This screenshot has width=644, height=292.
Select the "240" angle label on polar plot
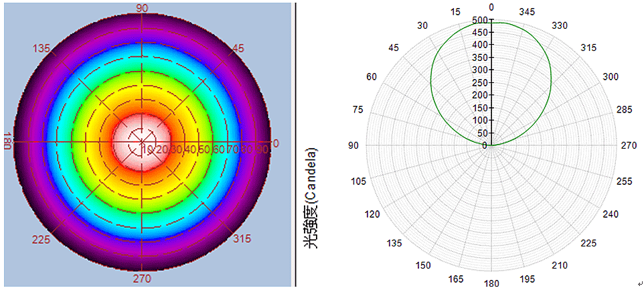pos(611,214)
